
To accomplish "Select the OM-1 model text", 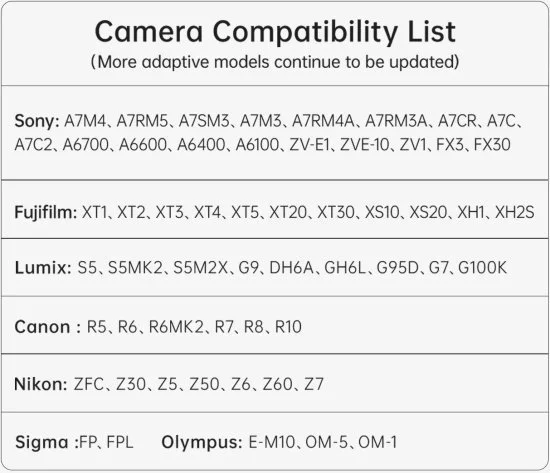I will [x=378, y=442].
